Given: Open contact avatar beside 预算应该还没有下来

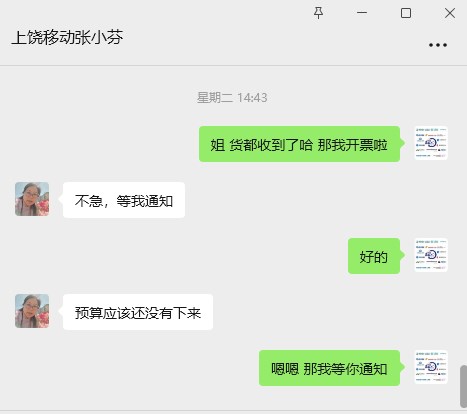Looking at the screenshot, I should pos(32,311).
